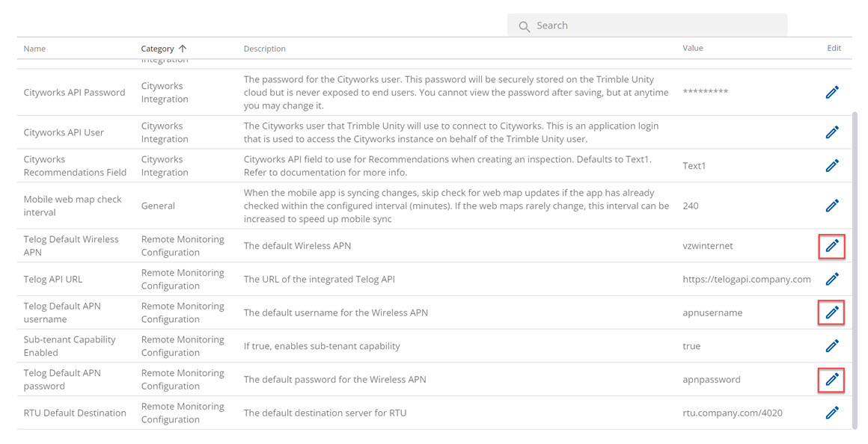Screen dimensions: 868x444
Task: Toggle Category sort direction arrow
Action: coord(183,49)
